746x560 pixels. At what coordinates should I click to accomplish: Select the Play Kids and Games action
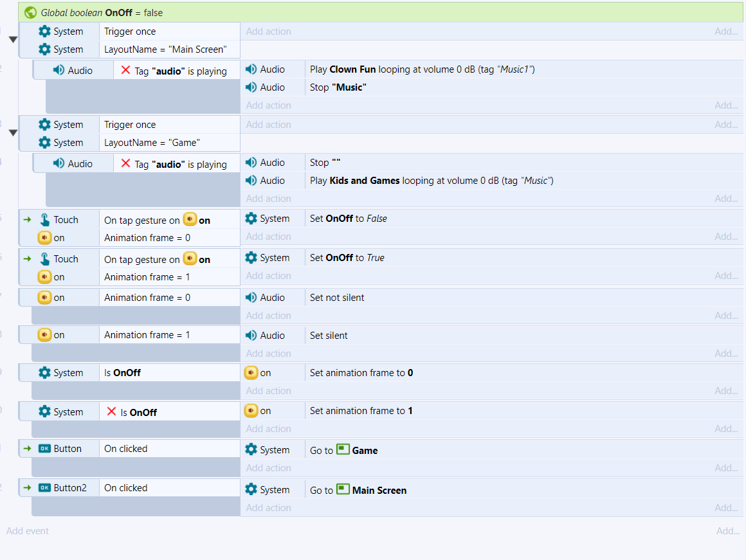(431, 181)
